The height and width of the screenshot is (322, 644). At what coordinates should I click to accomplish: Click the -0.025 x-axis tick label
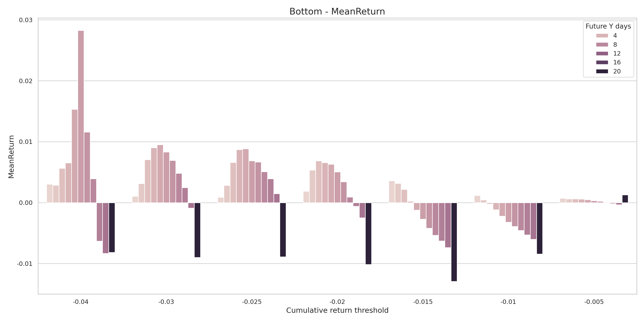pyautogui.click(x=252, y=302)
